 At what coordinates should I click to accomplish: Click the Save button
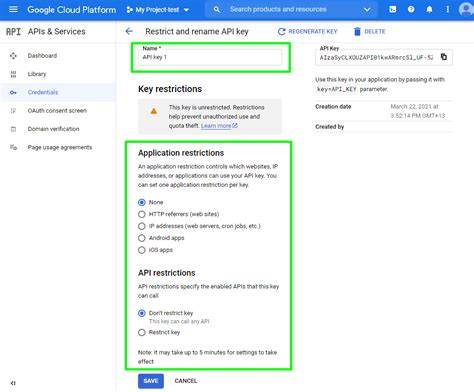click(x=151, y=381)
